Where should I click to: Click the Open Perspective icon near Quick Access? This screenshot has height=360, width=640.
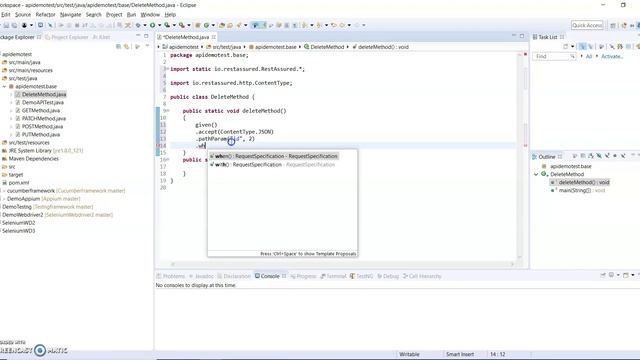pos(613,25)
